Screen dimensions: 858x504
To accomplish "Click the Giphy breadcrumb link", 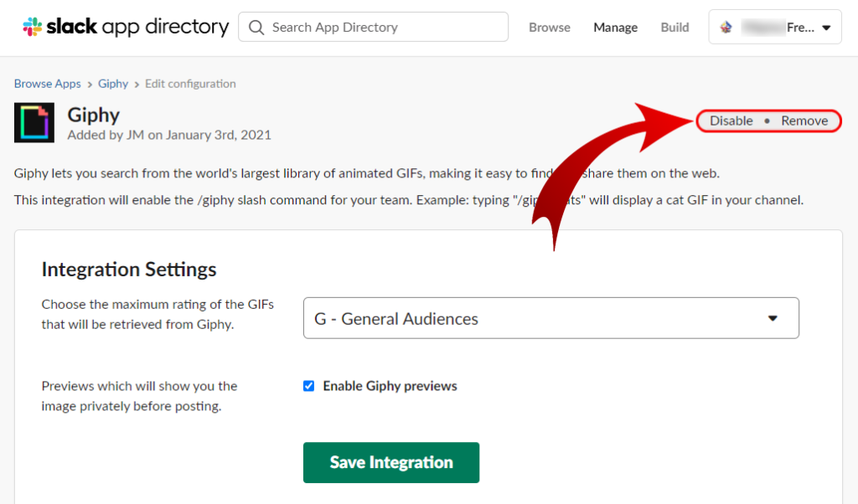I will coord(113,83).
